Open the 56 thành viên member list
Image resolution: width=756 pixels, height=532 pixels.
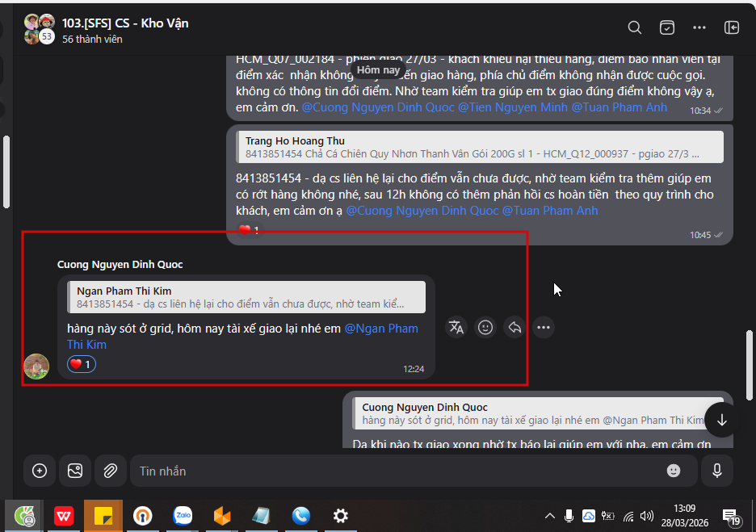point(92,40)
